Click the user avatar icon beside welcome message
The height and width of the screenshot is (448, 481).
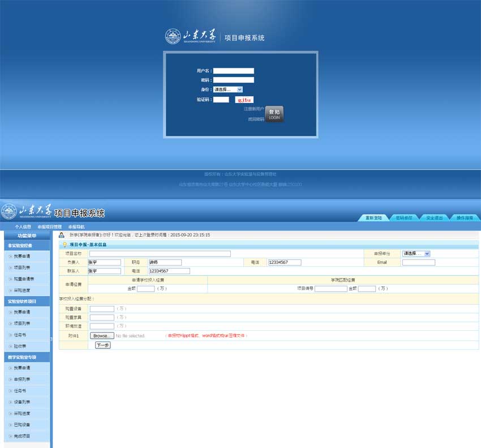click(x=62, y=234)
